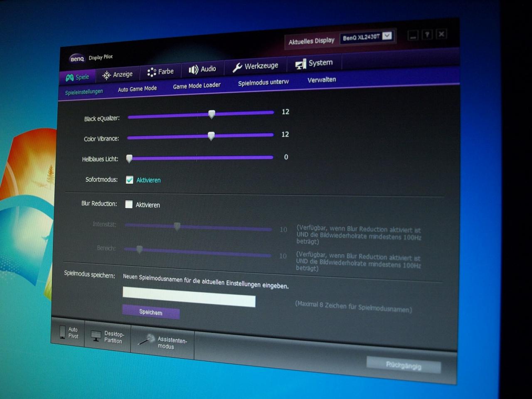Click the Color Vibrance value 12

[285, 134]
